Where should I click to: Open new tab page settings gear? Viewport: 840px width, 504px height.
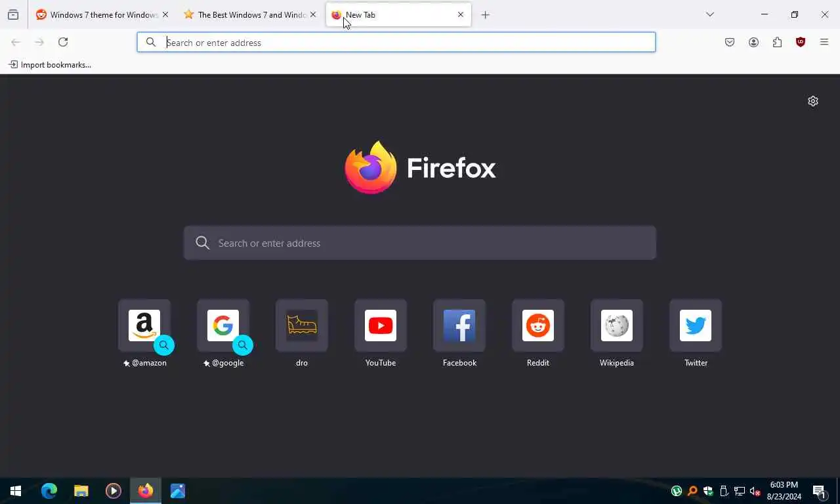(x=813, y=101)
